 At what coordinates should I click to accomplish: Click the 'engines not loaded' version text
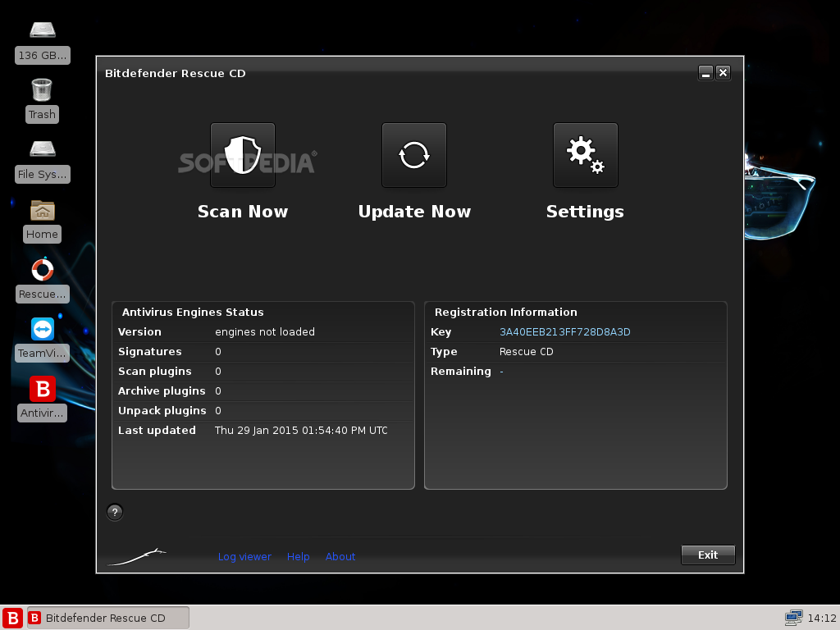[x=265, y=332]
